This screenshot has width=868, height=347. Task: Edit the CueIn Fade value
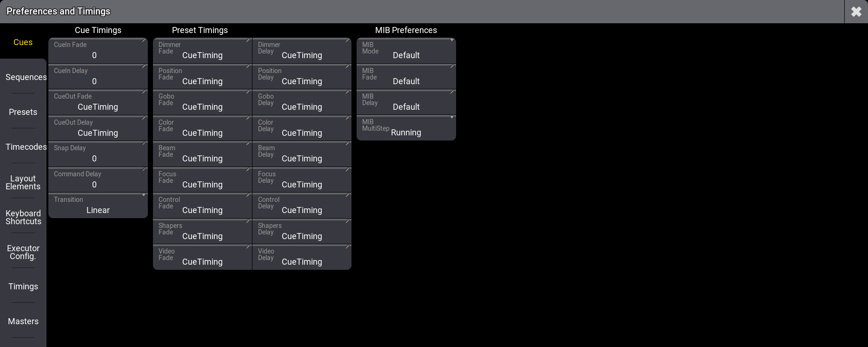click(98, 51)
